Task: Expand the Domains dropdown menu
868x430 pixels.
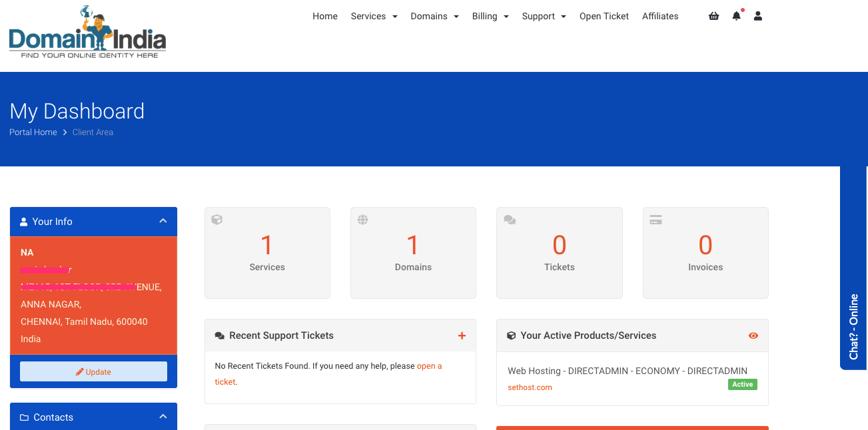Action: pos(434,16)
